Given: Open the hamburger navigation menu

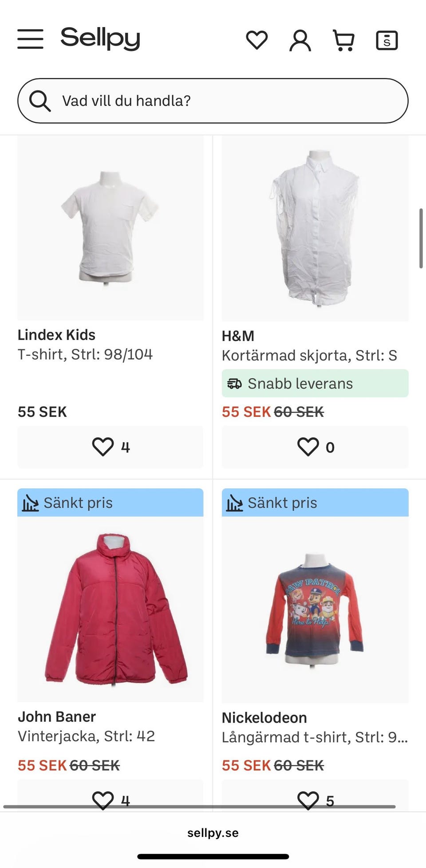Looking at the screenshot, I should point(30,39).
